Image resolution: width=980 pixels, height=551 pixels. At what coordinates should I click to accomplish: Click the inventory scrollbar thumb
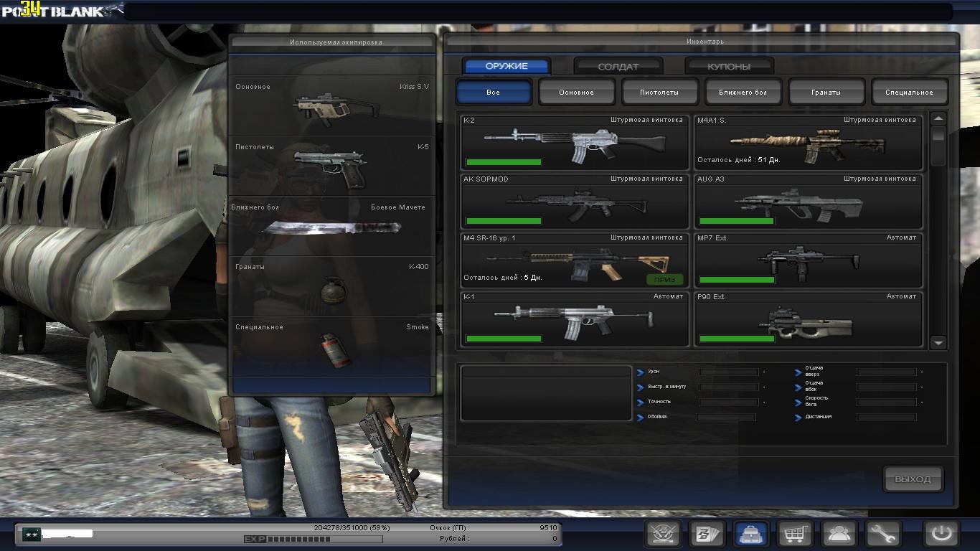(x=938, y=146)
